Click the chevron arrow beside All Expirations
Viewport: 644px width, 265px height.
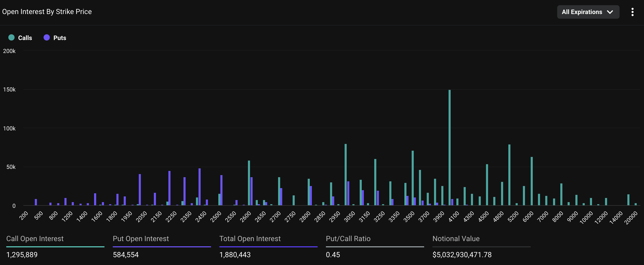(610, 12)
